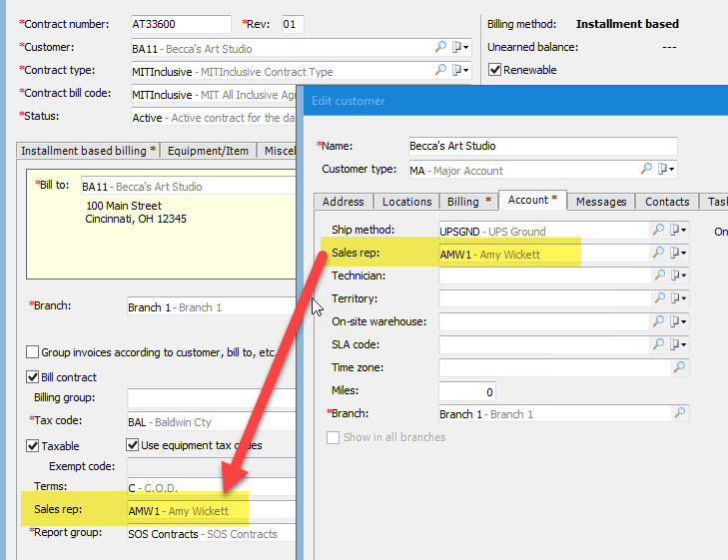The height and width of the screenshot is (560, 728).
Task: Select the Contacts tab in Edit customer
Action: [666, 202]
